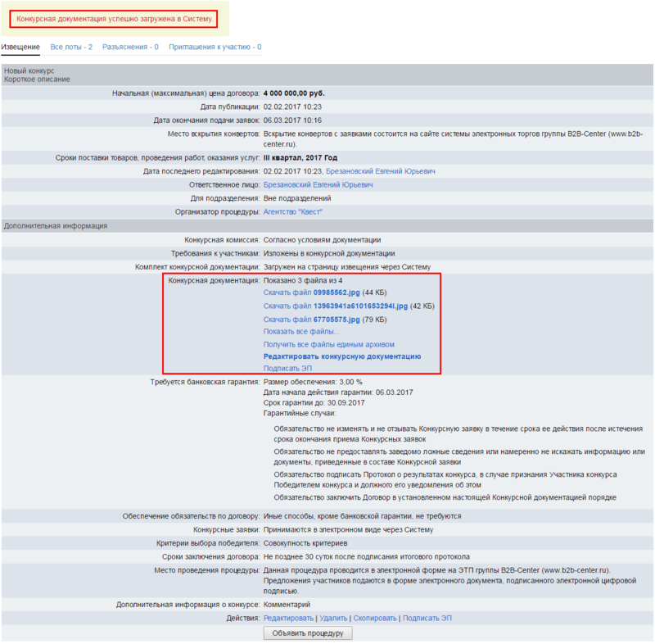Get all files as a single archive
Screen dimensions: 655x644
coord(328,344)
